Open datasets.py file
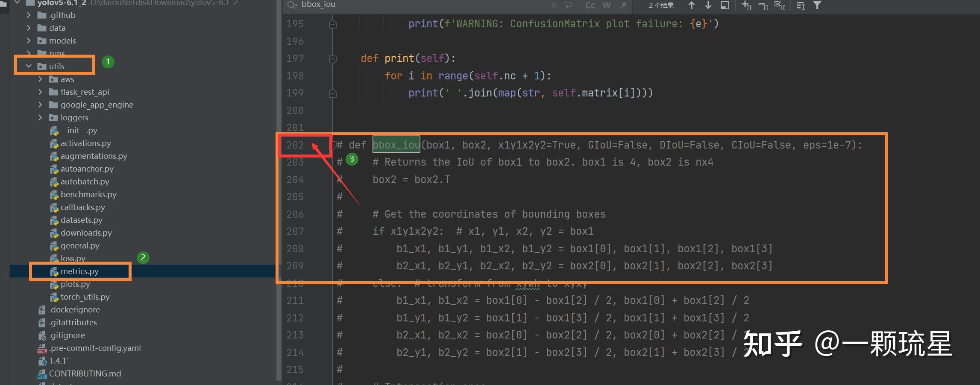The image size is (980, 385). point(82,220)
